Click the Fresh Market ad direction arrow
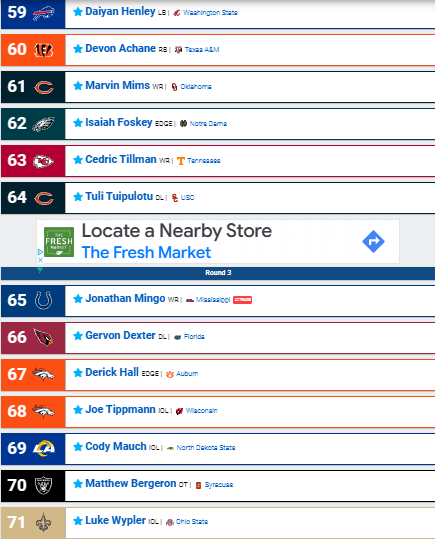Viewport: 435px width, 539px height. [373, 242]
